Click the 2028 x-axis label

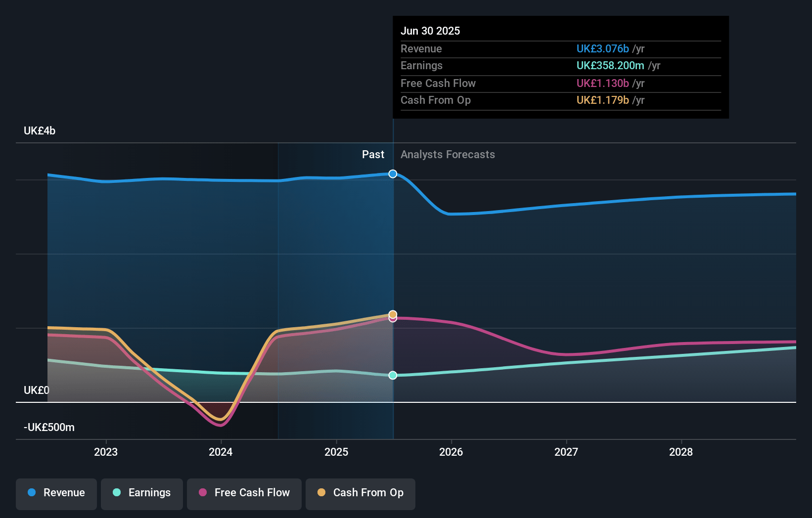pos(681,452)
